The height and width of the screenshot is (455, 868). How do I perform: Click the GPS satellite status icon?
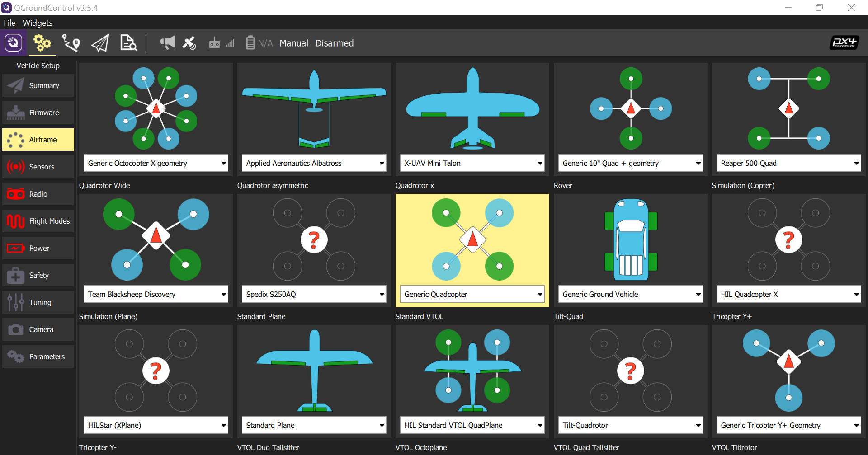(x=189, y=43)
